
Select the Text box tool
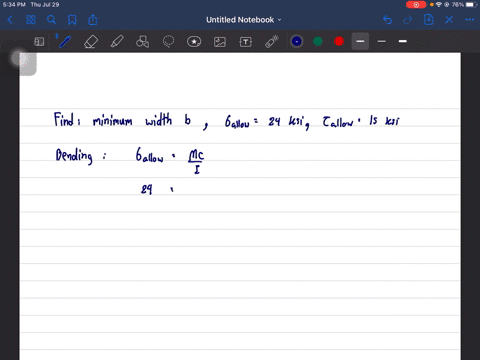pyautogui.click(x=246, y=42)
